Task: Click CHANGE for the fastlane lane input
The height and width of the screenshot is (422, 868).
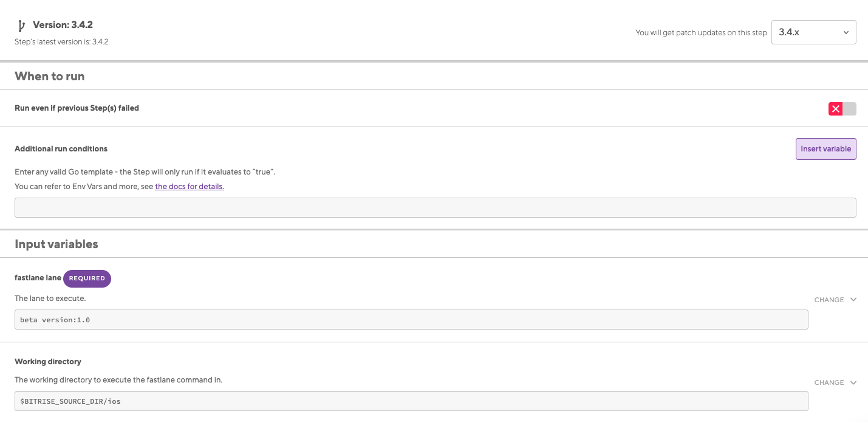Action: tap(829, 300)
